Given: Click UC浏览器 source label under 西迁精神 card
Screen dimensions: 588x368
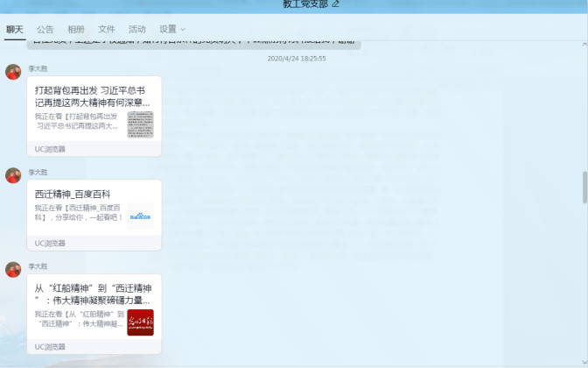Looking at the screenshot, I should (51, 243).
